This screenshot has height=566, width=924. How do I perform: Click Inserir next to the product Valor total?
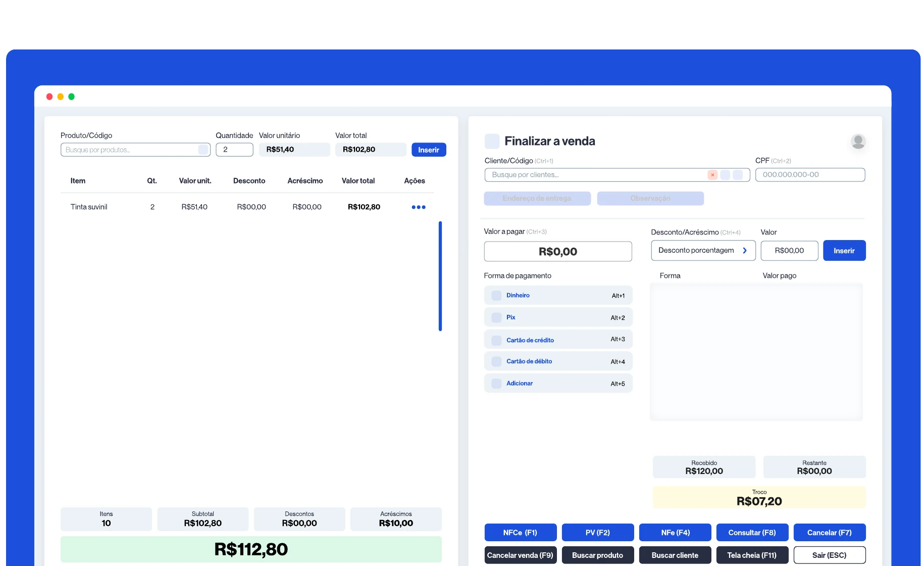coord(429,150)
